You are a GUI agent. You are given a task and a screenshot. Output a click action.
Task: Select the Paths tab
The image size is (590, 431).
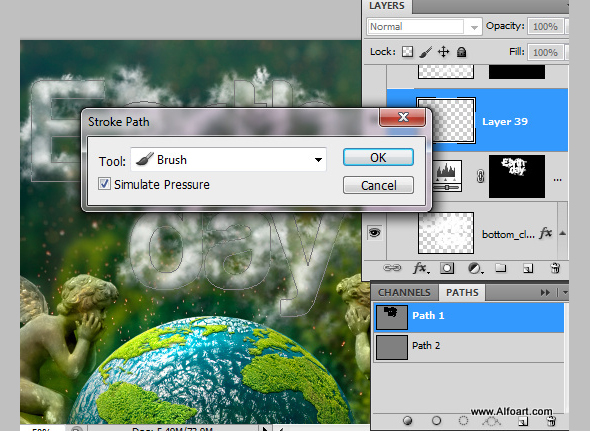[462, 292]
